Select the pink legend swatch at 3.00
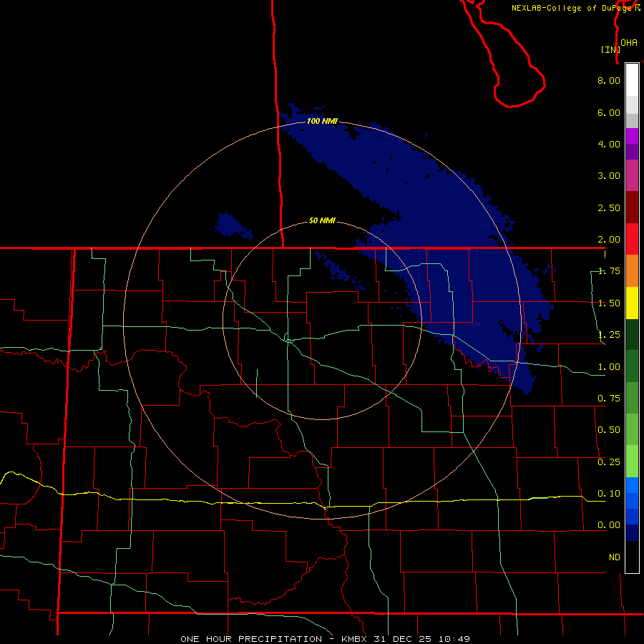Viewport: 644px width, 644px height. (x=632, y=176)
